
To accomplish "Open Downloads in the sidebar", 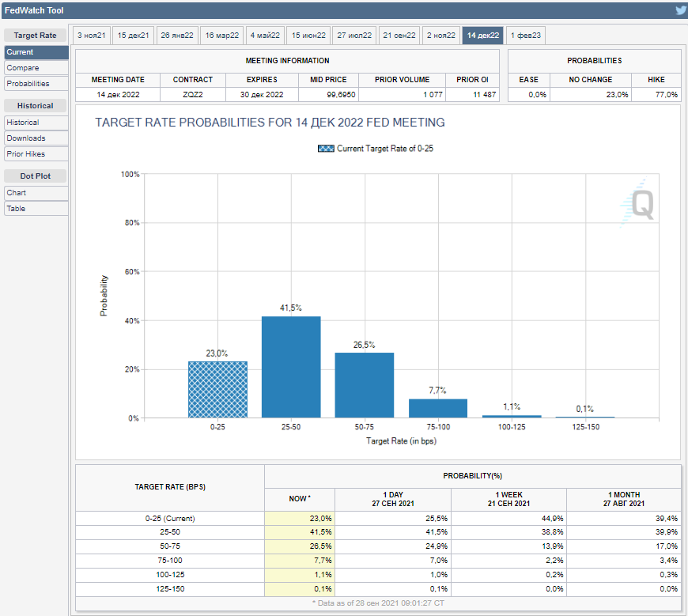I will coord(36,138).
